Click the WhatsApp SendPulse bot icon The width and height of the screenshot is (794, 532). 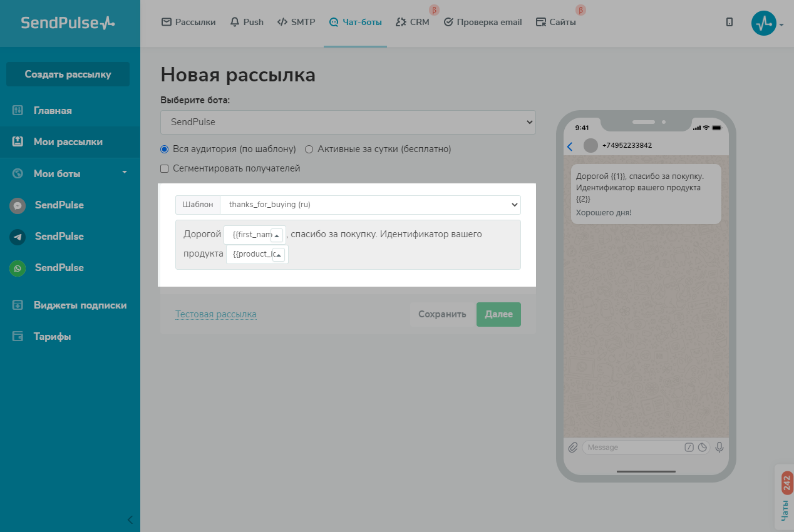18,268
